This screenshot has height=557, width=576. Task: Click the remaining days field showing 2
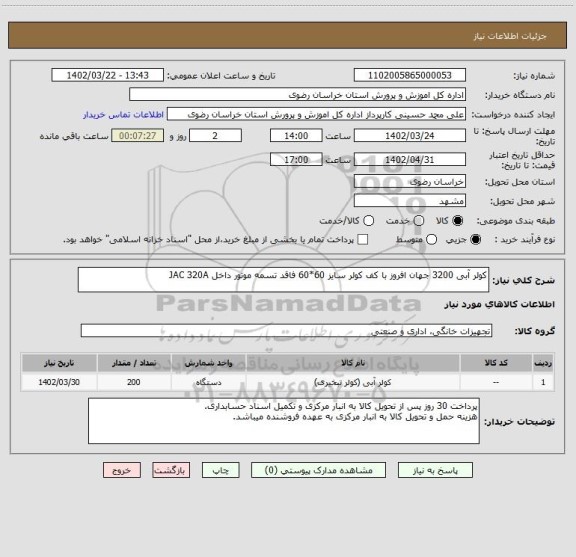coord(215,136)
